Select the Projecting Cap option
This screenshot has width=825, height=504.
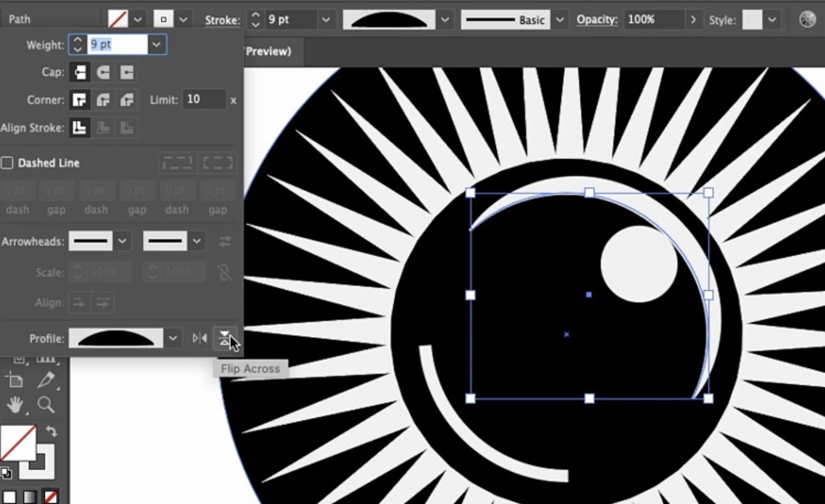[x=127, y=72]
